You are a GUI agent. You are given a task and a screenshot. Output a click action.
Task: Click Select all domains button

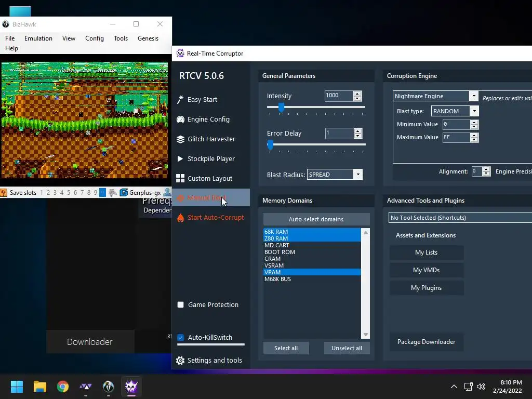(286, 348)
